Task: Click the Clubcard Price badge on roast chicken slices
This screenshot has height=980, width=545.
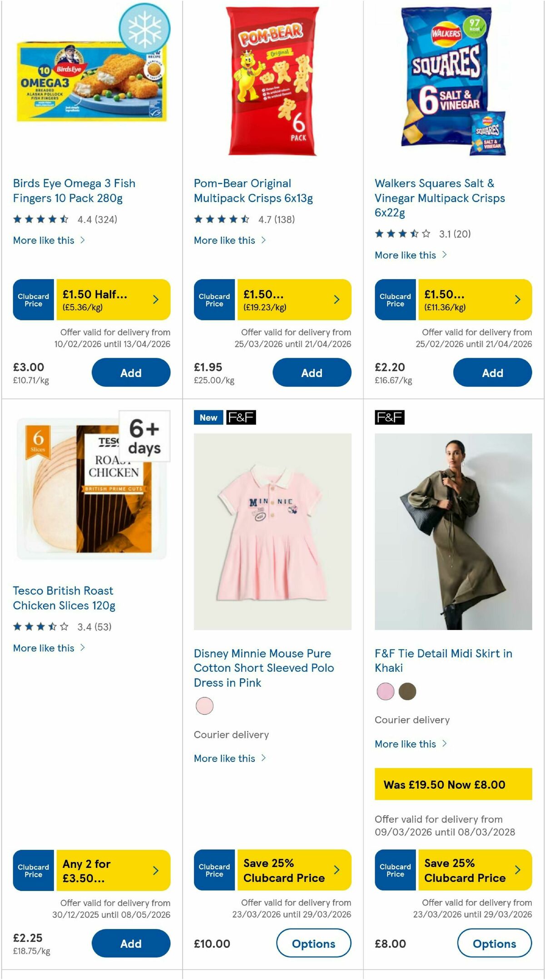Action: (x=33, y=870)
